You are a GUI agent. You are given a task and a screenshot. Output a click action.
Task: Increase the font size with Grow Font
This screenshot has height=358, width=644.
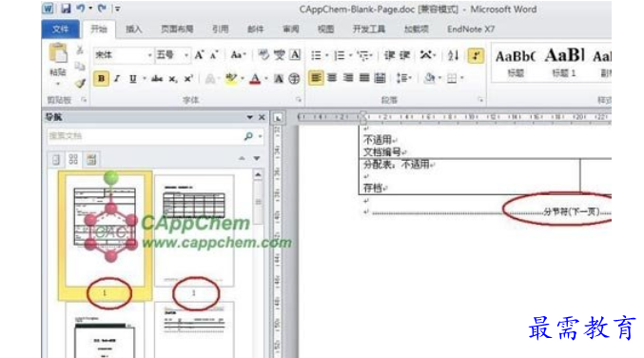click(199, 55)
